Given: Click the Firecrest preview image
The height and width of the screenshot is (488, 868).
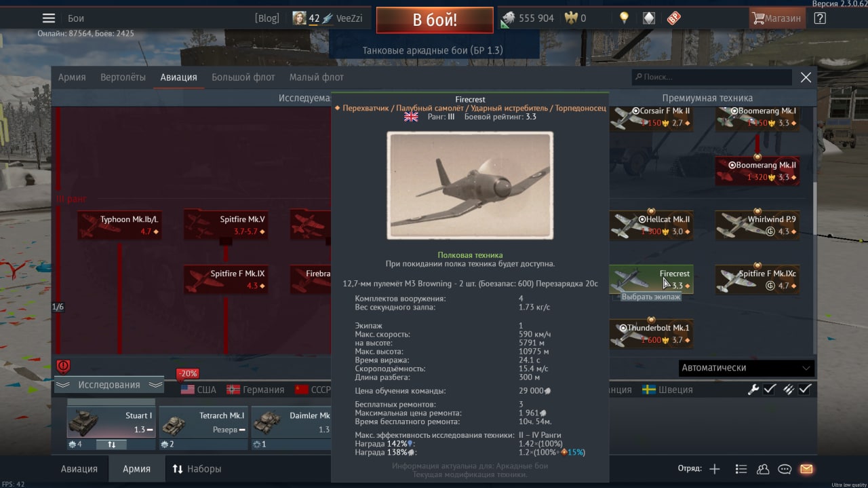Looking at the screenshot, I should point(470,185).
